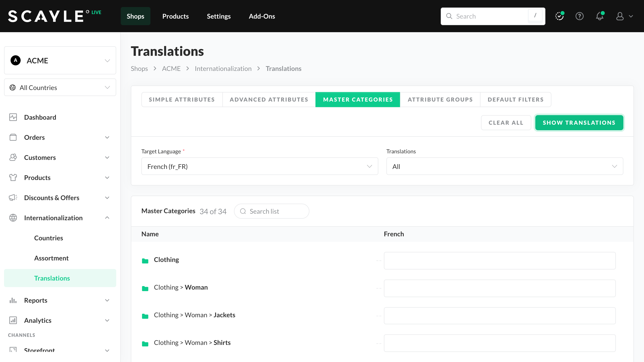Open the help question mark icon
Screen dimensions: 644x362
click(x=579, y=16)
